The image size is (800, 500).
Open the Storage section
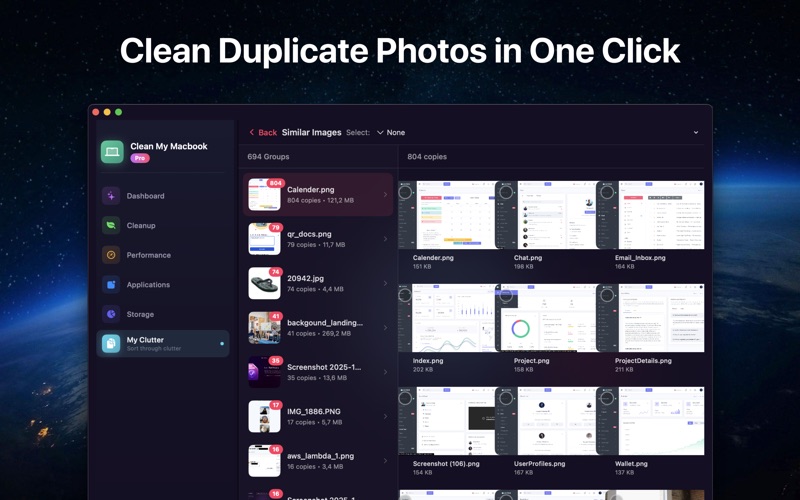pos(163,314)
